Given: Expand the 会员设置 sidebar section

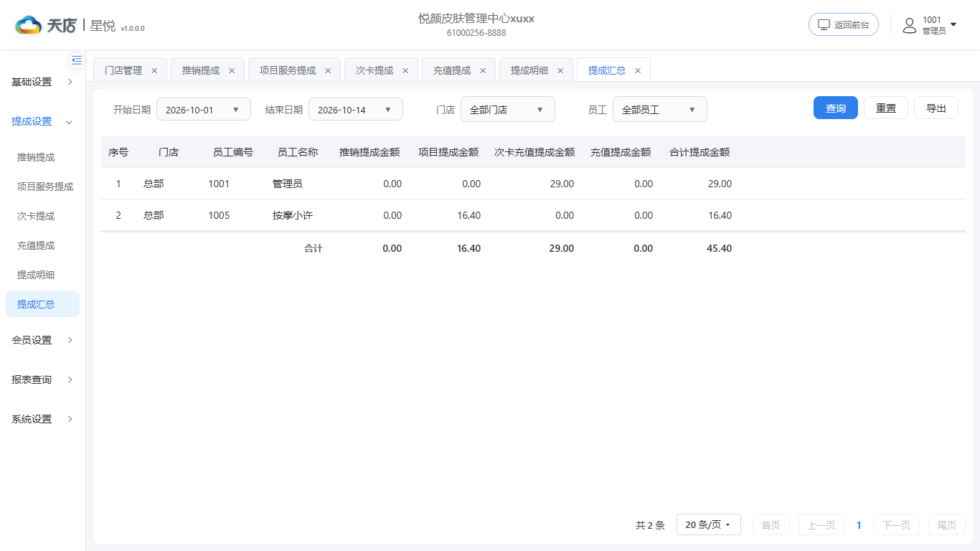Looking at the screenshot, I should click(x=42, y=340).
